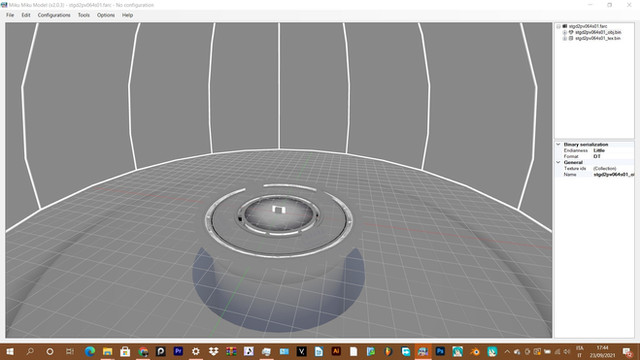Click the Name property value field
This screenshot has width=640, height=360.
613,175
